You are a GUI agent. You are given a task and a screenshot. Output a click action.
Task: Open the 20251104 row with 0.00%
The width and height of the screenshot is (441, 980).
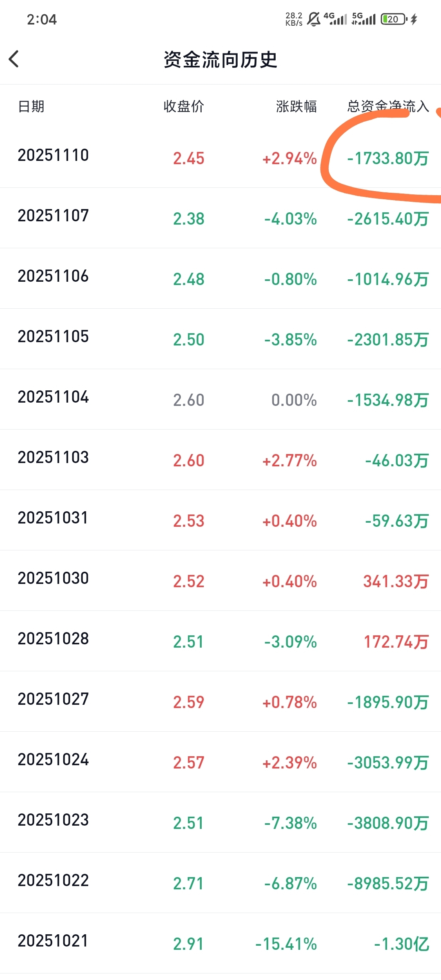pos(220,399)
